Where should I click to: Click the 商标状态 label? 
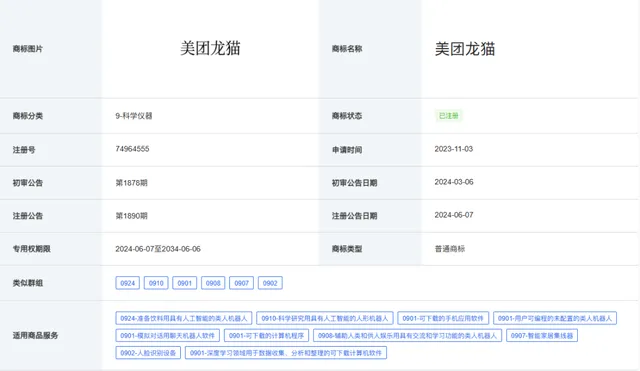tap(347, 116)
